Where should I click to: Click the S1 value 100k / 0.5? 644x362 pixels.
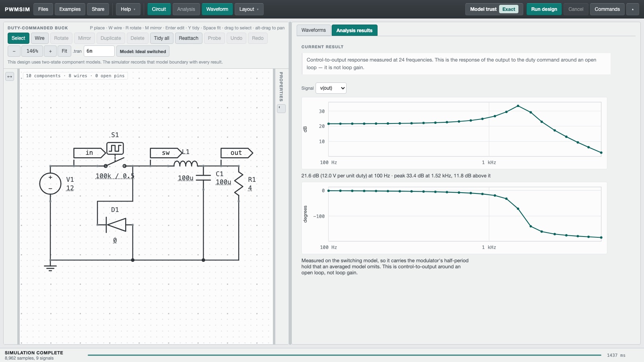[x=115, y=176]
